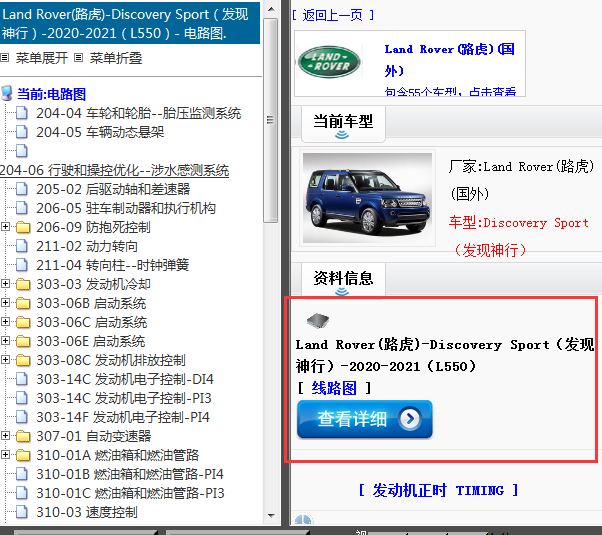Click the blue Discovery car photo
The width and height of the screenshot is (602, 535).
pos(367,198)
